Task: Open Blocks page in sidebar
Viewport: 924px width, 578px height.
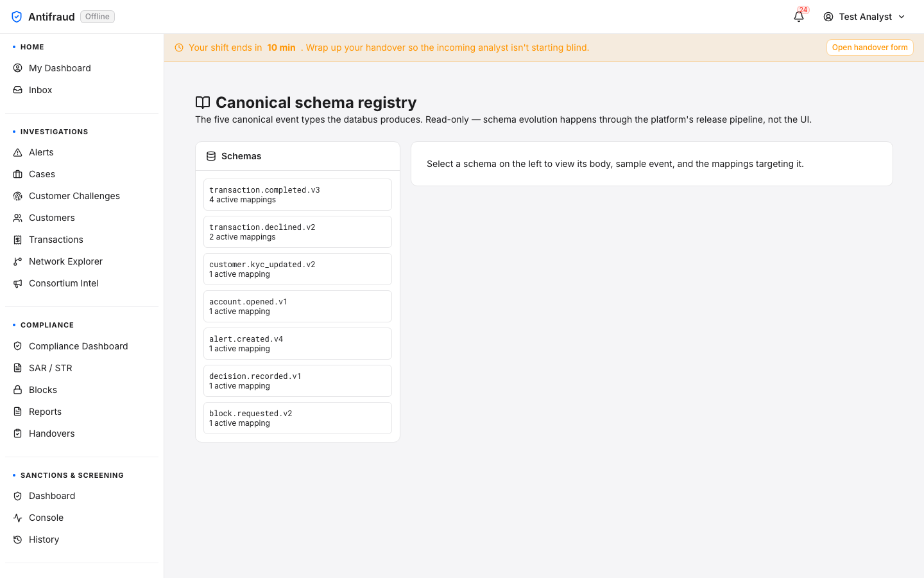Action: click(x=82, y=390)
